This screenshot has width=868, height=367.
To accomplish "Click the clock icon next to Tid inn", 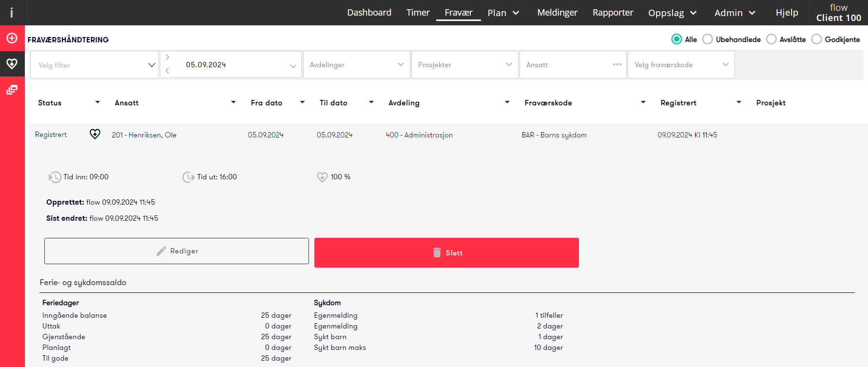I will coord(55,177).
